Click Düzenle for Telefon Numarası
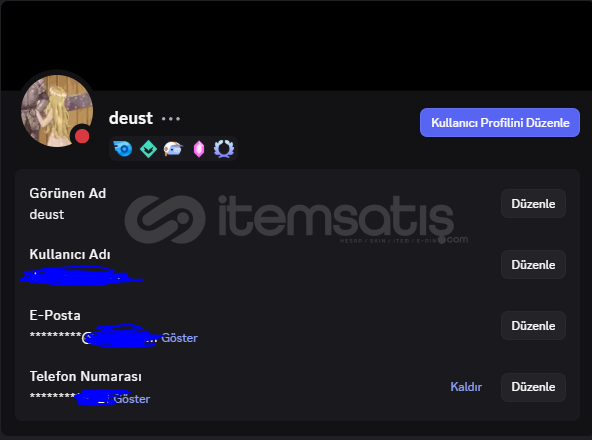 [x=533, y=387]
